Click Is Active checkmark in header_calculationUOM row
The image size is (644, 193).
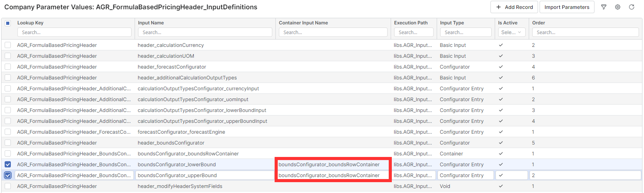(501, 56)
